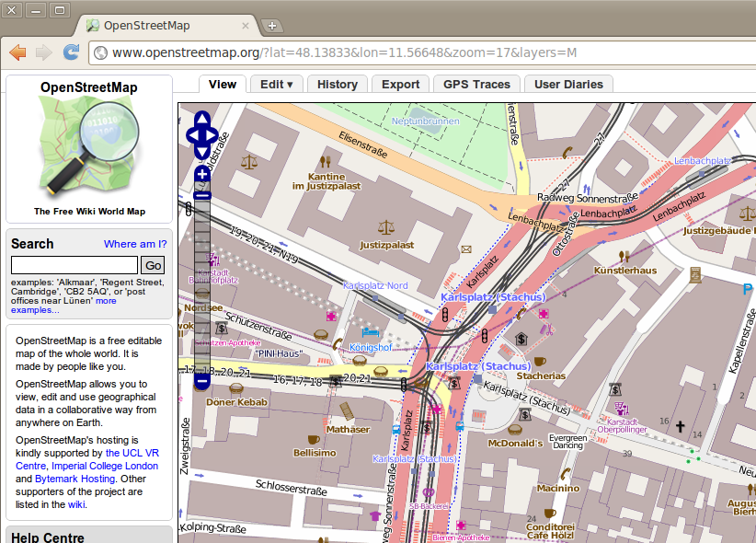Pan the map down with the arrow
This screenshot has height=543, width=756.
pos(202,153)
